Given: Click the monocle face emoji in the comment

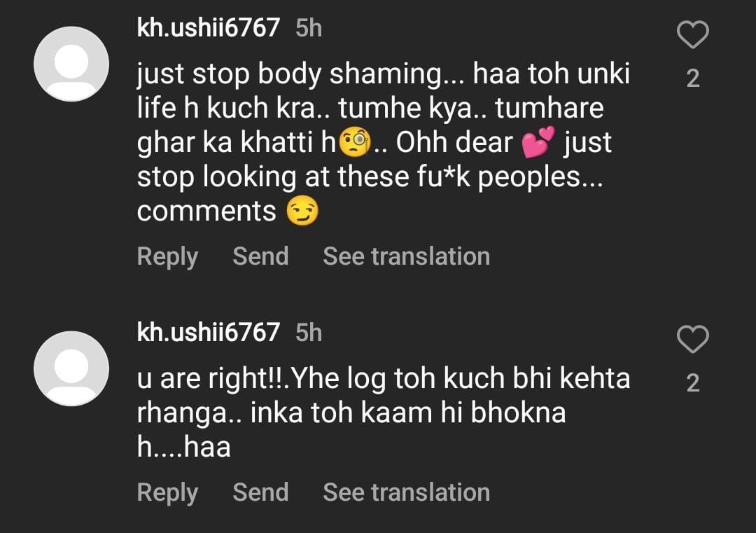Looking at the screenshot, I should (354, 142).
